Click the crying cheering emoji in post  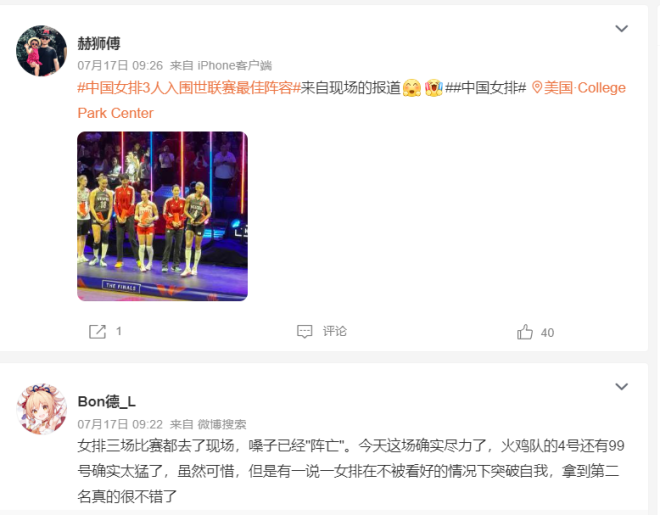pyautogui.click(x=434, y=88)
